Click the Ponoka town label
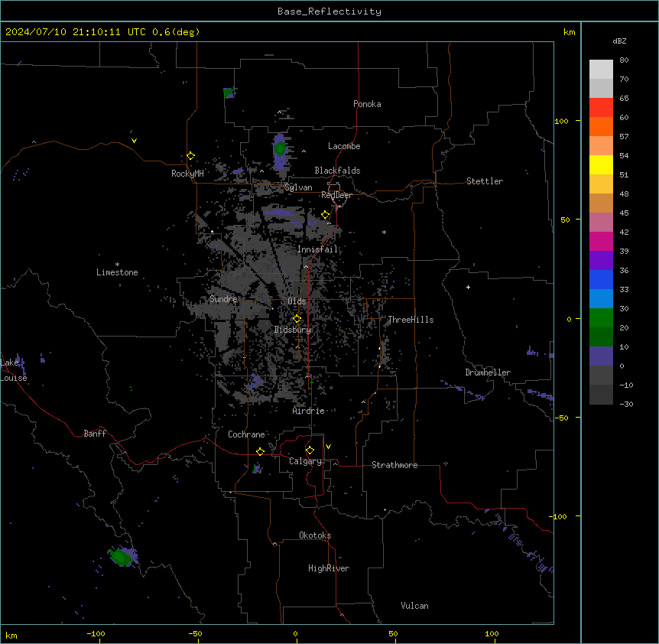Image resolution: width=659 pixels, height=644 pixels. click(x=367, y=104)
